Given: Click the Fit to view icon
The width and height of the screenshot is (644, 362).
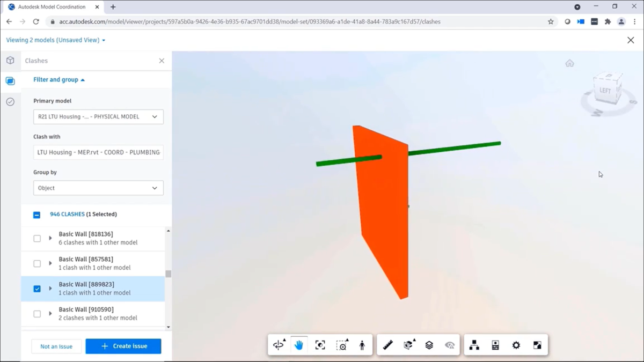Looking at the screenshot, I should pyautogui.click(x=320, y=345).
